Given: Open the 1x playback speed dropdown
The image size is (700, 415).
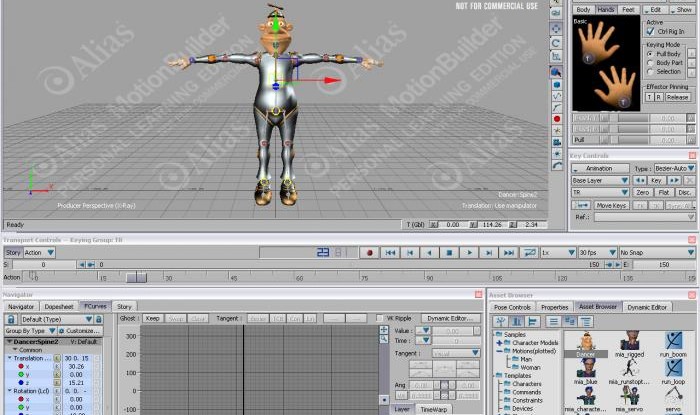Looking at the screenshot, I should point(558,253).
